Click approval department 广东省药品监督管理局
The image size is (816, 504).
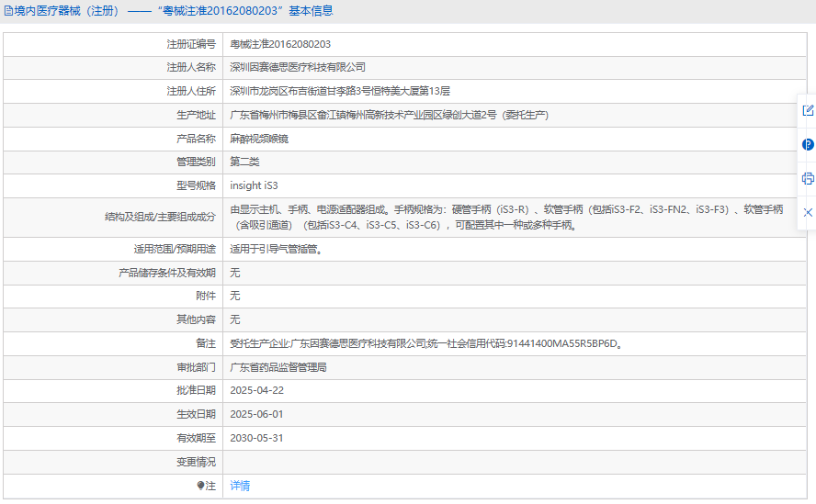pos(278,368)
